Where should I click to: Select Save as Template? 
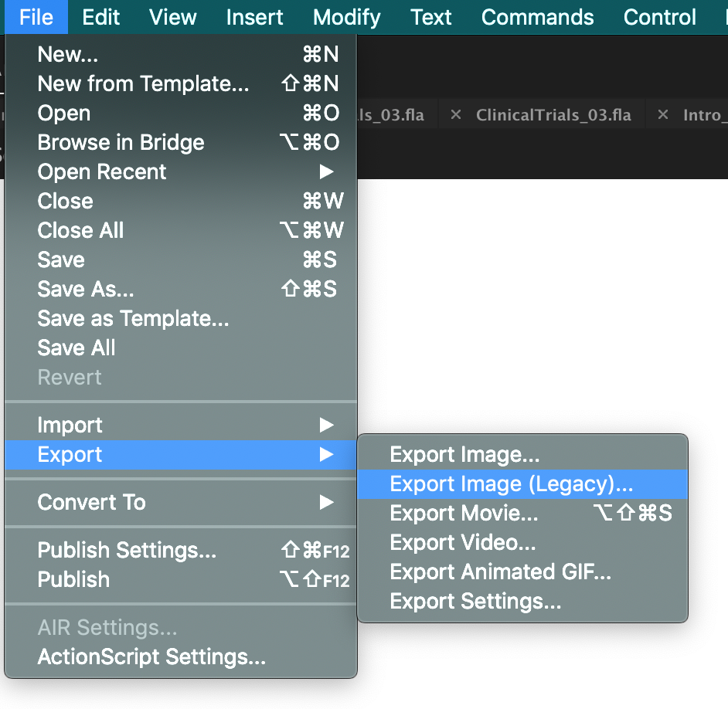tap(133, 318)
